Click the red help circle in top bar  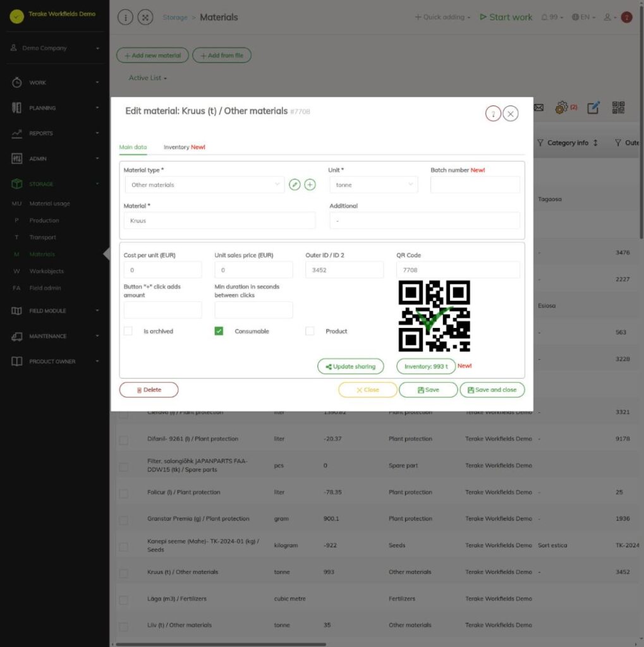tap(627, 17)
